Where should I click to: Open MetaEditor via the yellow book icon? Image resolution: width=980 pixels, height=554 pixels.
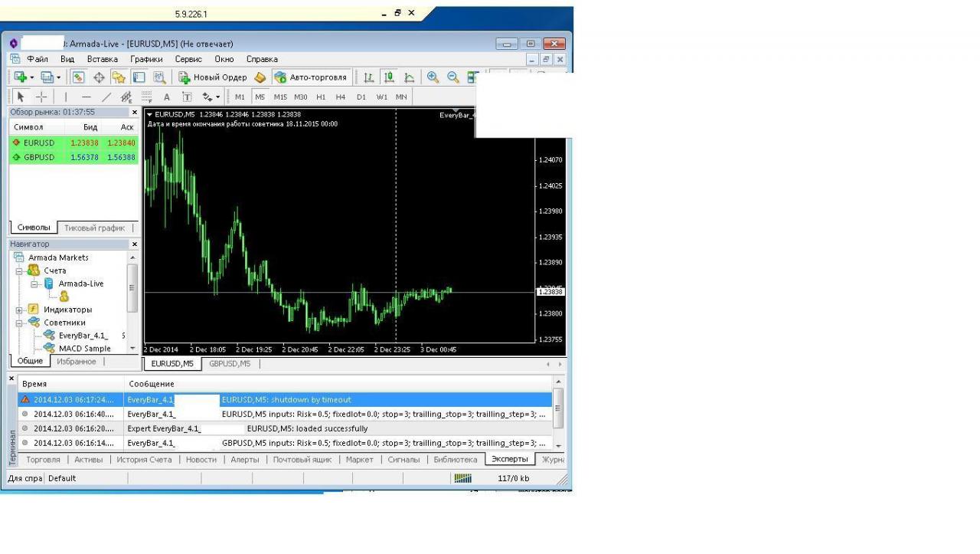click(x=260, y=77)
